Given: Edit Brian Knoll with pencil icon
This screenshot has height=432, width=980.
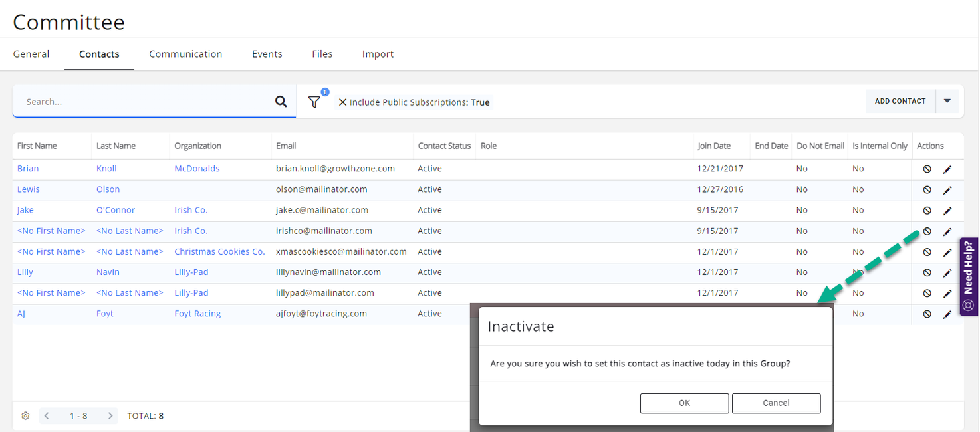Looking at the screenshot, I should point(947,169).
